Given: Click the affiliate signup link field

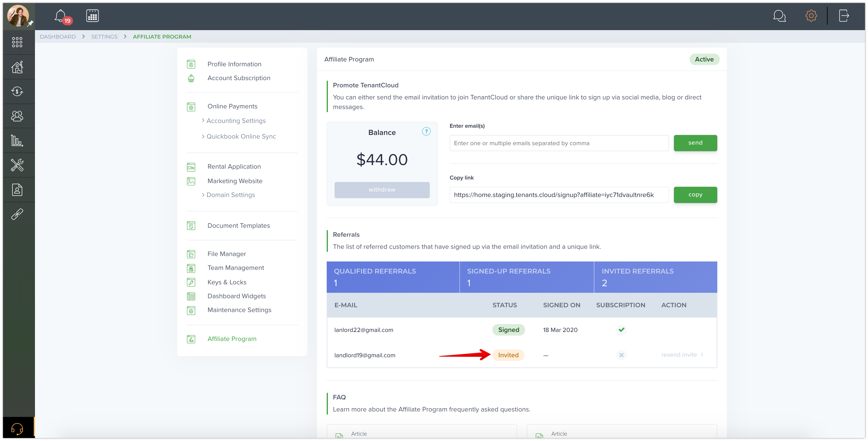Looking at the screenshot, I should (559, 195).
